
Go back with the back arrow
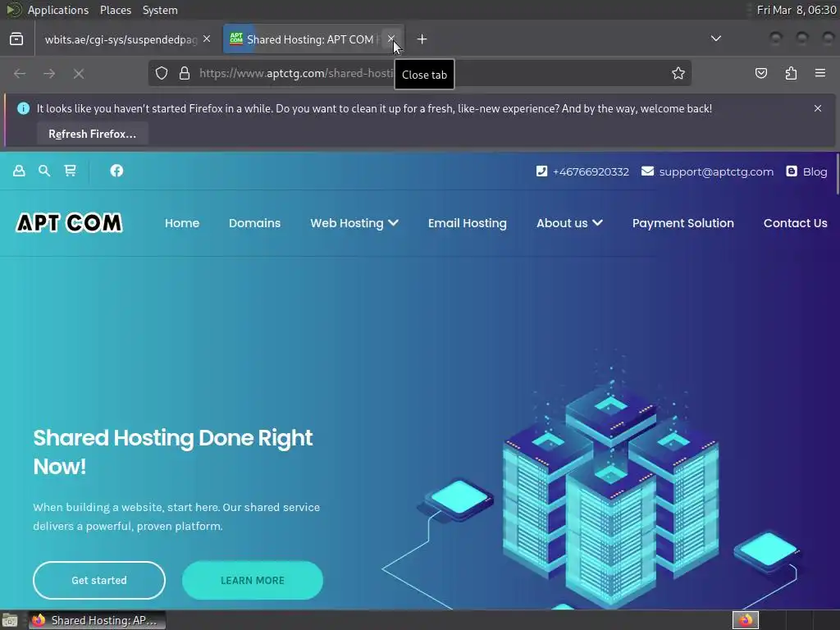[x=20, y=73]
